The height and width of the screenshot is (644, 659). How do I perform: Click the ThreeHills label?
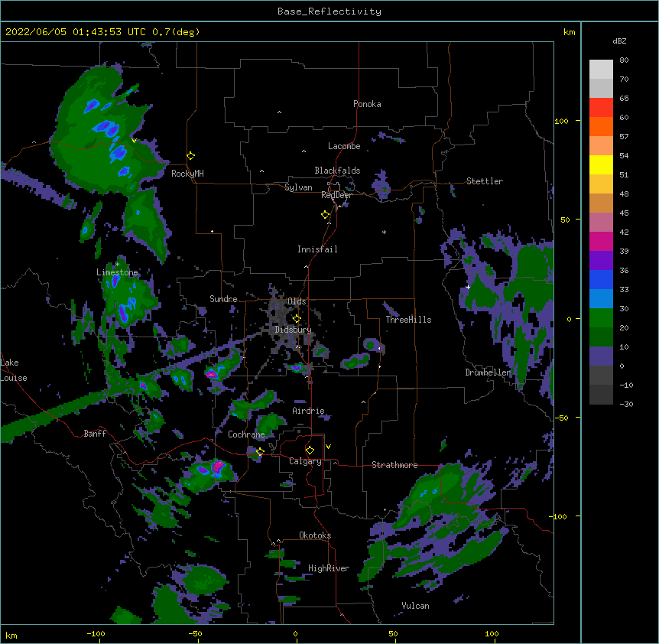(408, 320)
